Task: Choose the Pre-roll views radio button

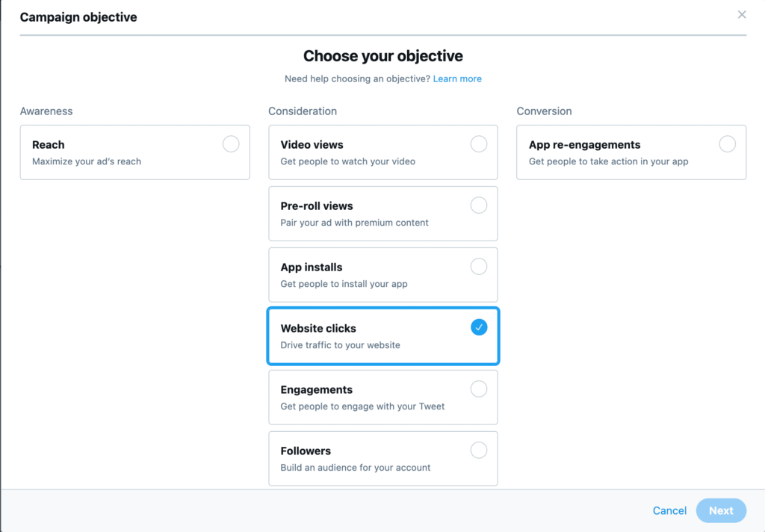Action: point(479,205)
